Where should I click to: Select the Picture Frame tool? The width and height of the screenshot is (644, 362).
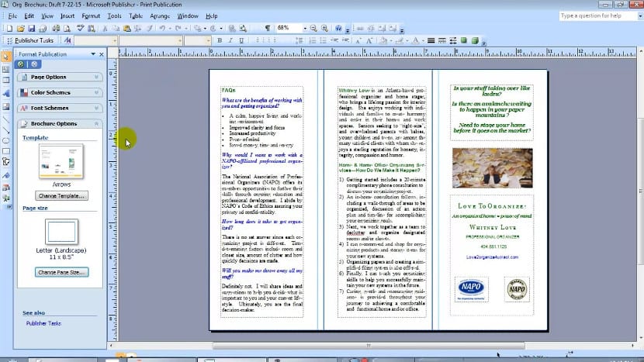pyautogui.click(x=5, y=106)
